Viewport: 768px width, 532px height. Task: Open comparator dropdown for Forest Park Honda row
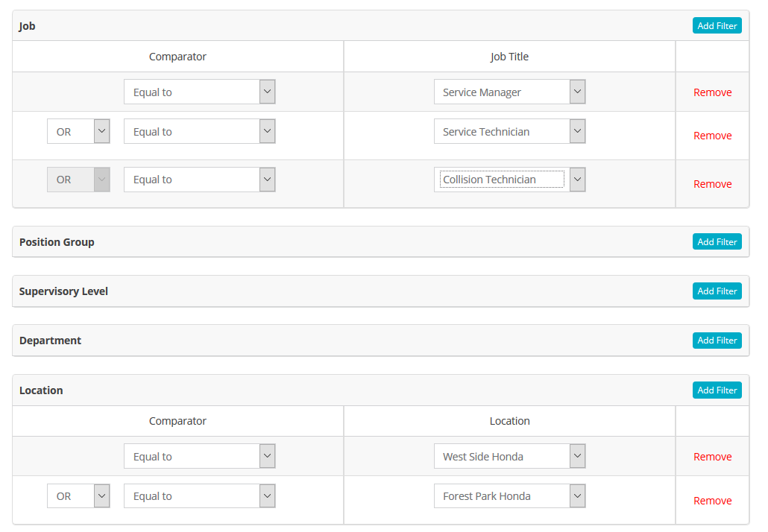tap(199, 495)
